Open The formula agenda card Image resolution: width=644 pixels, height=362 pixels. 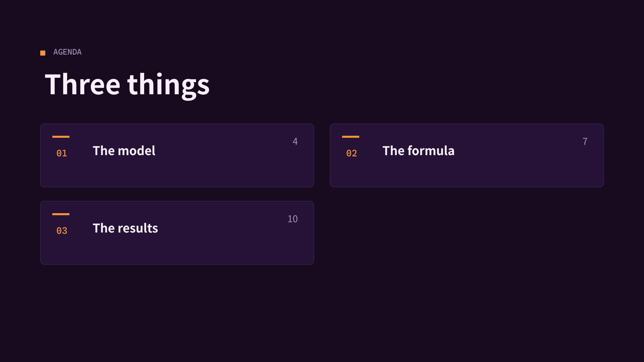click(x=467, y=155)
